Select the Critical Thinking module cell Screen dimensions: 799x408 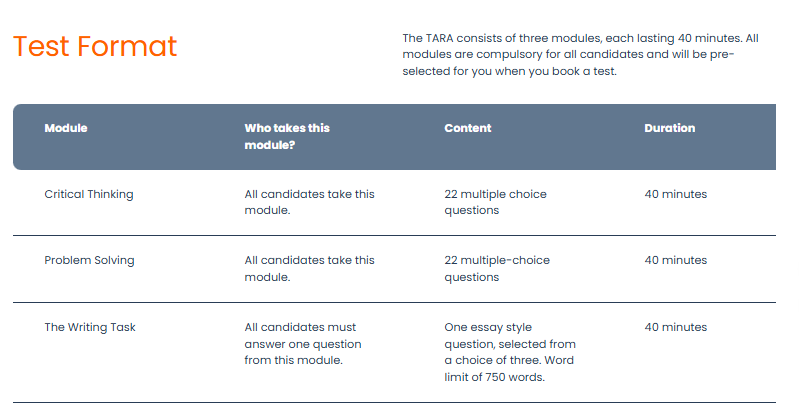click(88, 194)
